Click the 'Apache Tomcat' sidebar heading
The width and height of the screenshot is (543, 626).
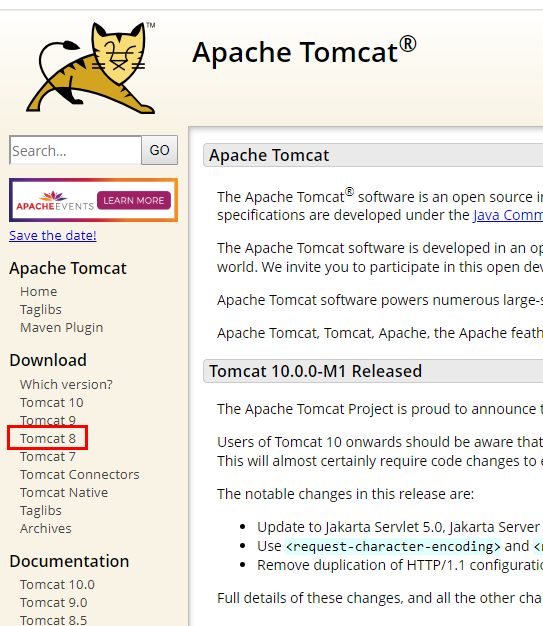coord(68,268)
